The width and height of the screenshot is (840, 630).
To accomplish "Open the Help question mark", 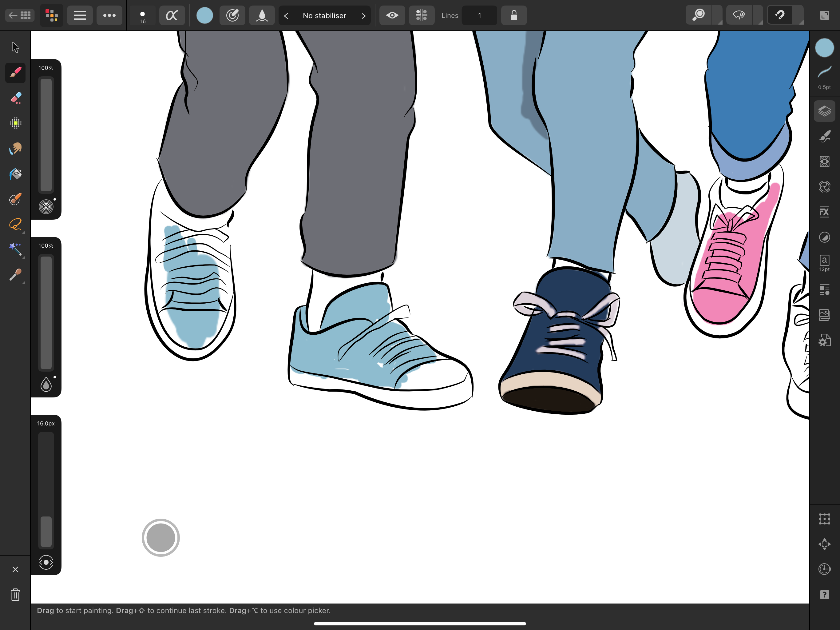I will (x=824, y=595).
